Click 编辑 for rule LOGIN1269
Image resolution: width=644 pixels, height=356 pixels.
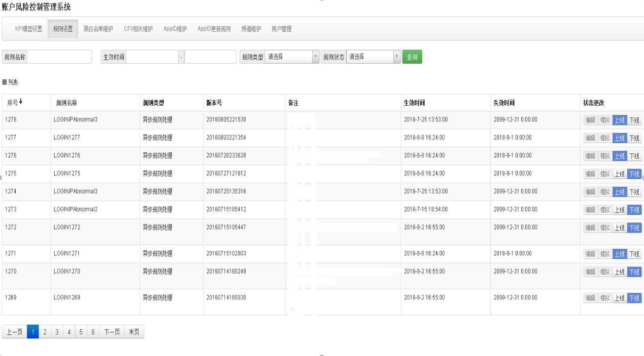(590, 298)
